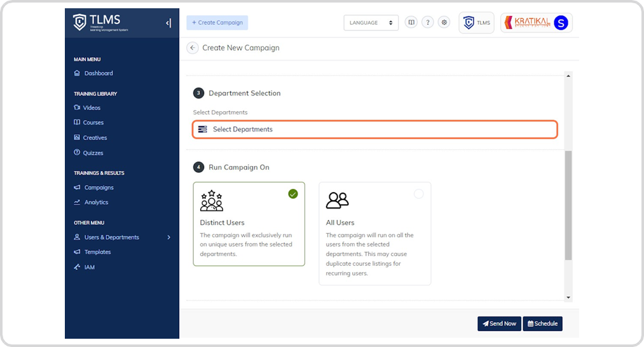The image size is (644, 347).
Task: Click the TLMS shield logo in sidebar
Action: pos(79,22)
